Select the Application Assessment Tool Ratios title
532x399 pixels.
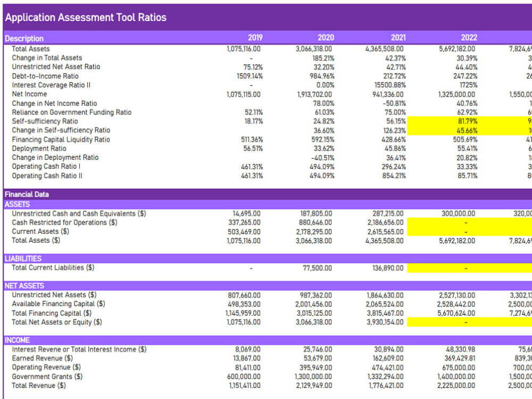[x=86, y=18]
